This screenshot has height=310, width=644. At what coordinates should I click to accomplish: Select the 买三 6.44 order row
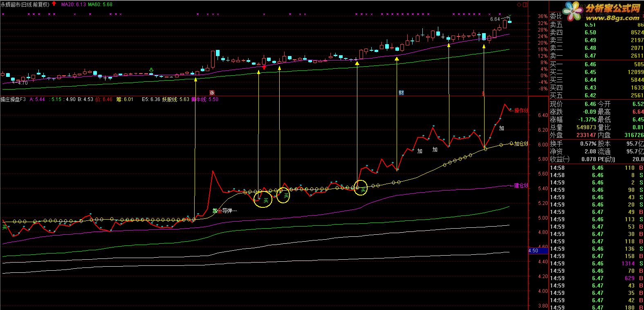(597, 80)
